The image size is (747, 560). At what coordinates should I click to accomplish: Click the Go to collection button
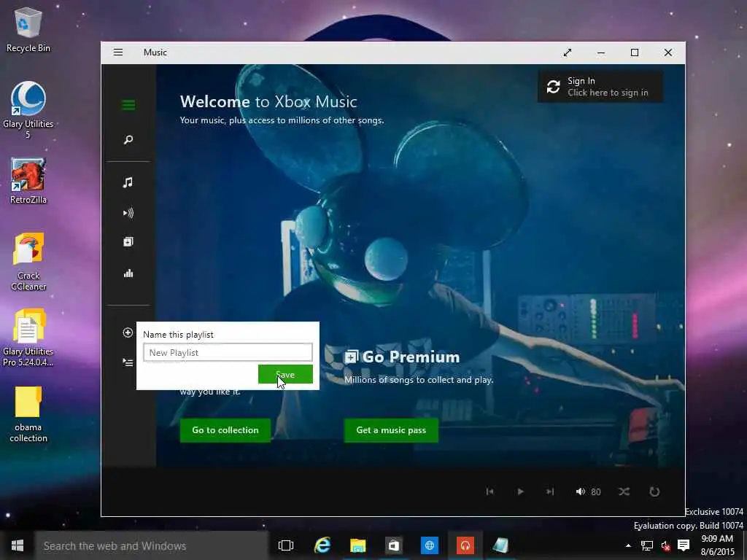click(x=225, y=430)
